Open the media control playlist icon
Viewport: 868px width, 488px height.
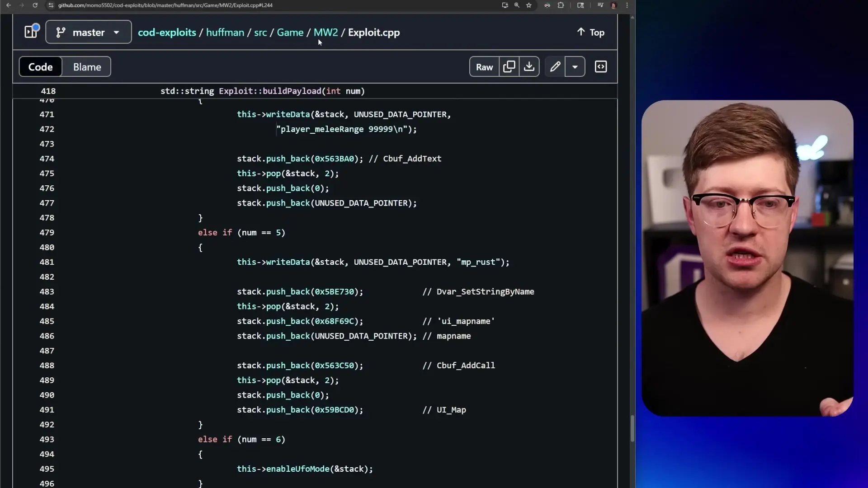click(600, 5)
